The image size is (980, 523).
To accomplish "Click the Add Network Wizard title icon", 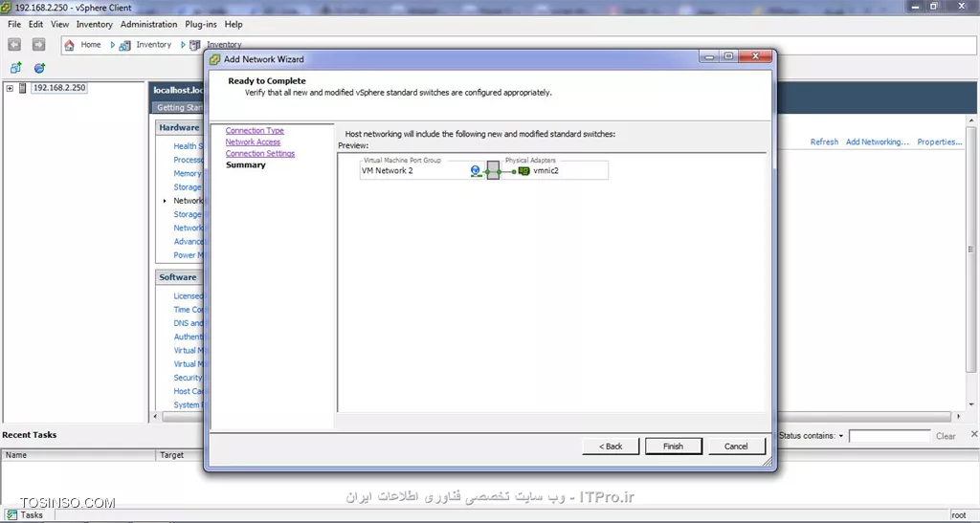I will (215, 59).
